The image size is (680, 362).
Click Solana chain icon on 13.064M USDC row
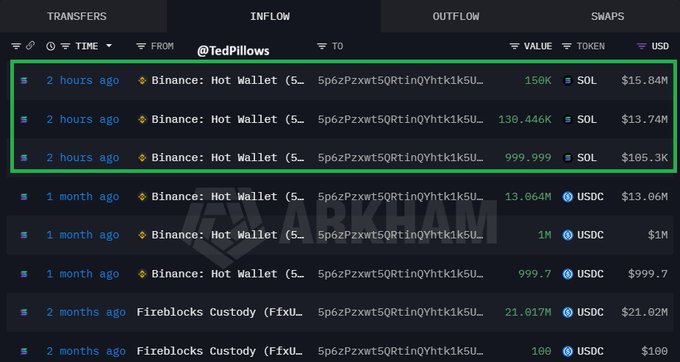tap(24, 197)
